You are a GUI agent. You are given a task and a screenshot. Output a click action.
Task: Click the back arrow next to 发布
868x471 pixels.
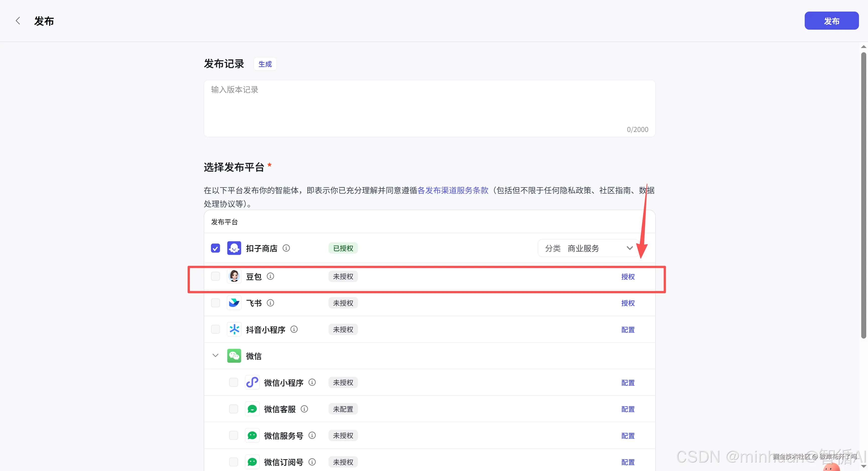coord(18,21)
